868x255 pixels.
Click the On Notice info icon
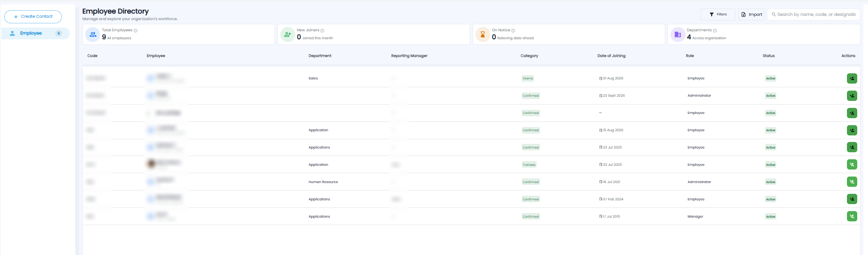tap(513, 30)
